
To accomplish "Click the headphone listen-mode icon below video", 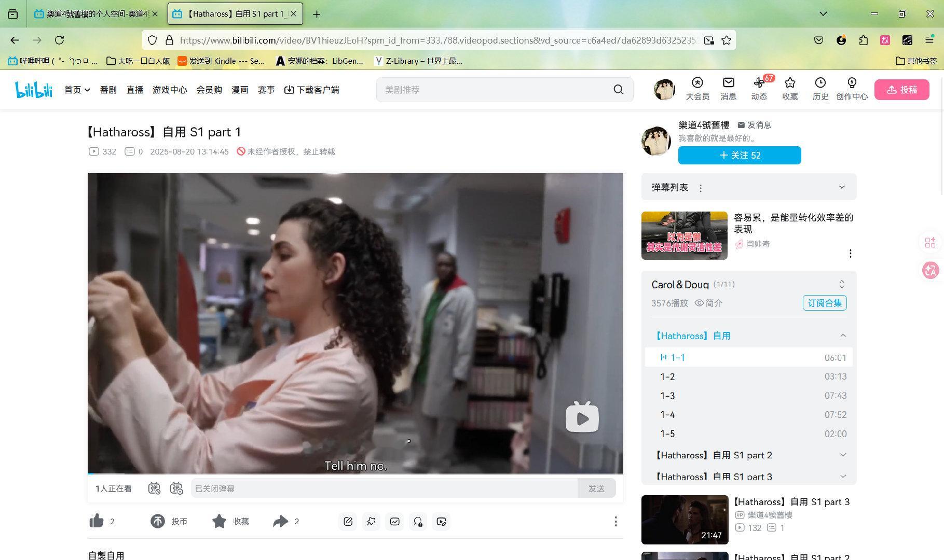I will (x=418, y=522).
